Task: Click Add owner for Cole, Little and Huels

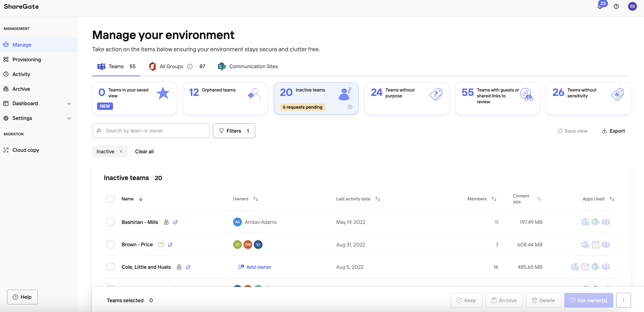Action: tap(254, 267)
